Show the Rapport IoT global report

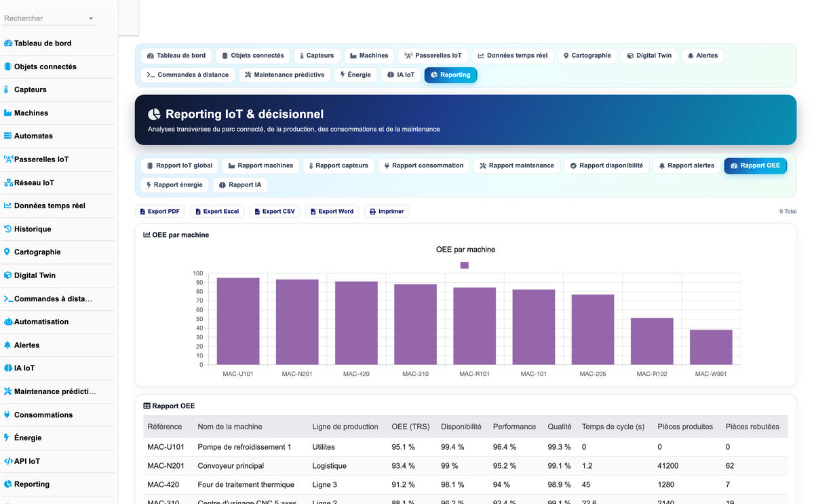click(179, 166)
